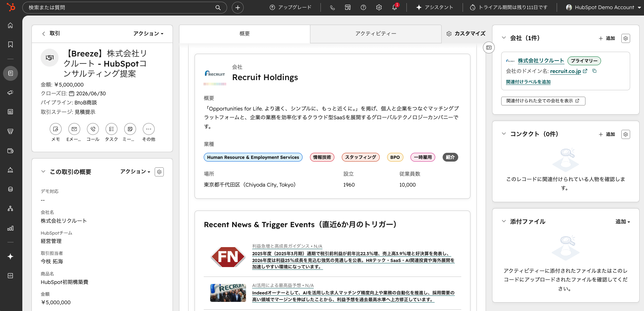Open the reporting bar chart icon
This screenshot has height=311, width=644.
[10, 228]
